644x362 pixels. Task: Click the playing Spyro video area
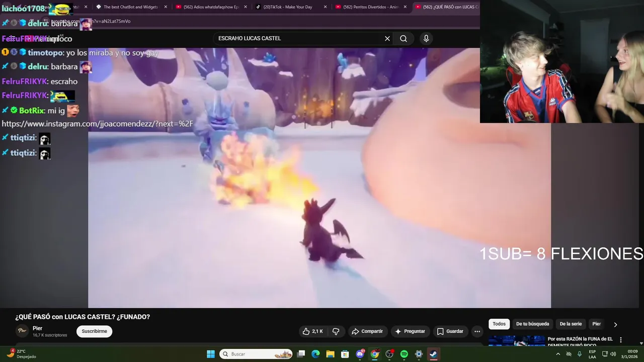[x=319, y=177]
